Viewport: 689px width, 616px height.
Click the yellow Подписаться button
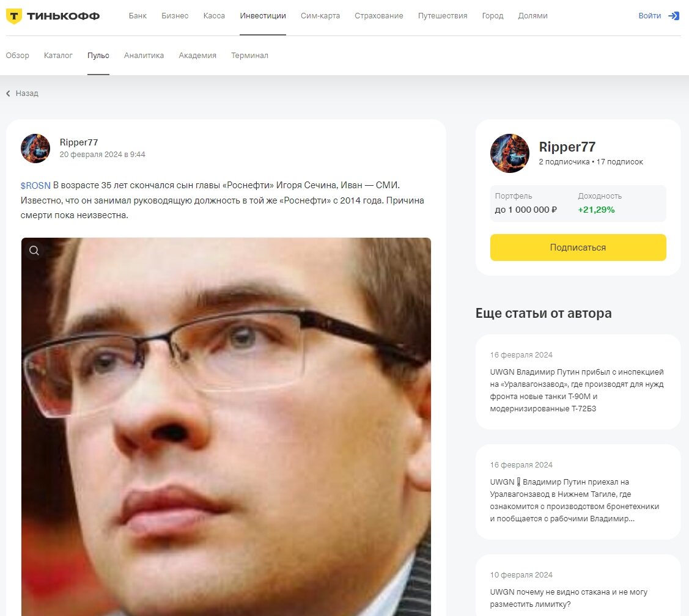click(x=578, y=248)
